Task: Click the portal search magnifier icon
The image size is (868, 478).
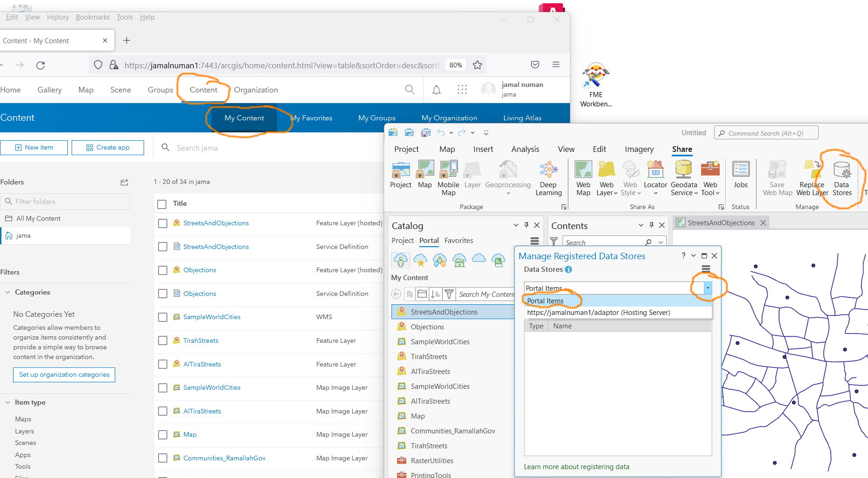Action: 410,90
